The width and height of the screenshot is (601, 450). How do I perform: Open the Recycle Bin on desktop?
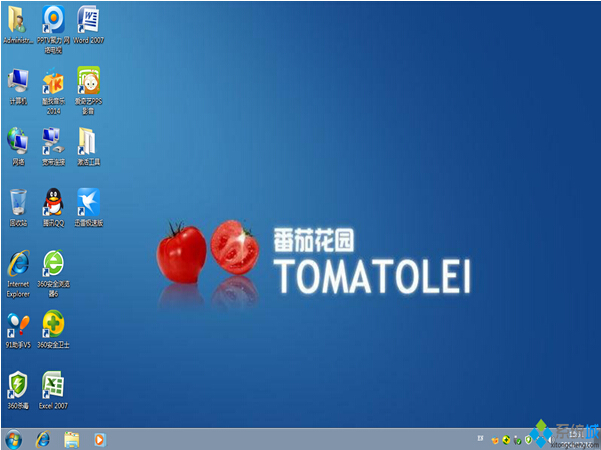pyautogui.click(x=18, y=202)
